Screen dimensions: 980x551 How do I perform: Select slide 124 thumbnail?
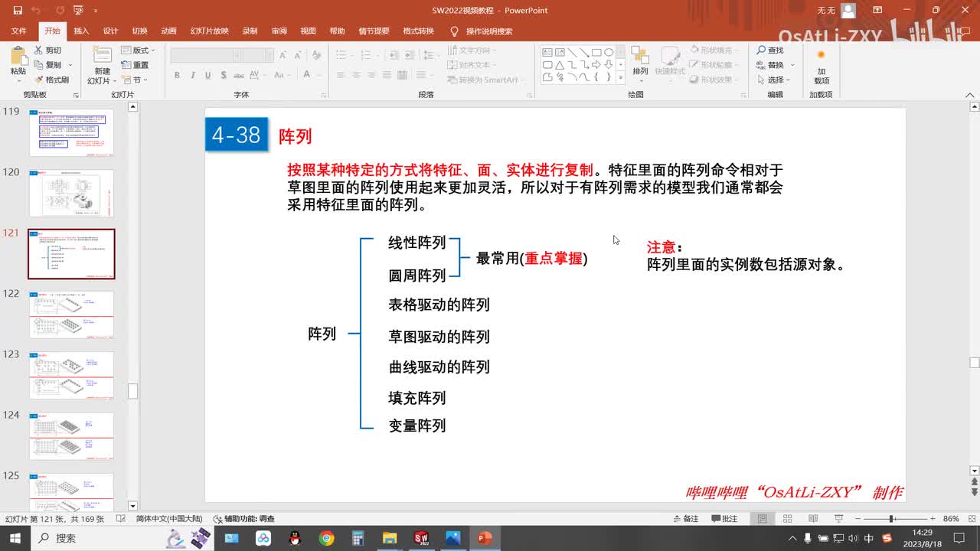pyautogui.click(x=71, y=436)
